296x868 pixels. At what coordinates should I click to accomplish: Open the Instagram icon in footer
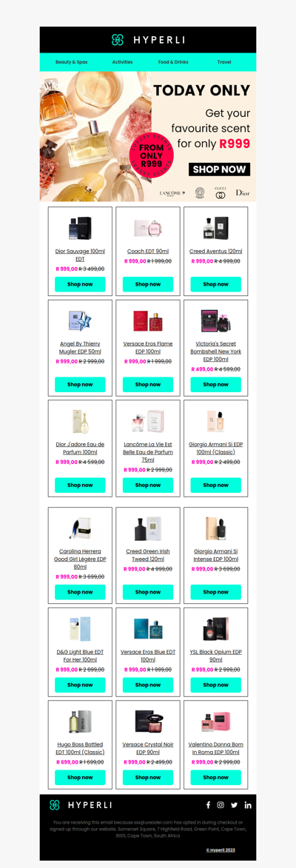(221, 805)
